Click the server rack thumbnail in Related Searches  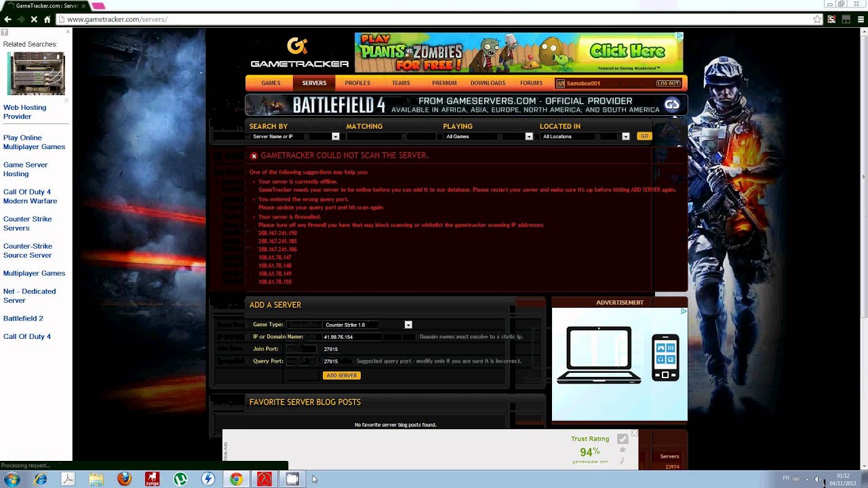(x=37, y=73)
